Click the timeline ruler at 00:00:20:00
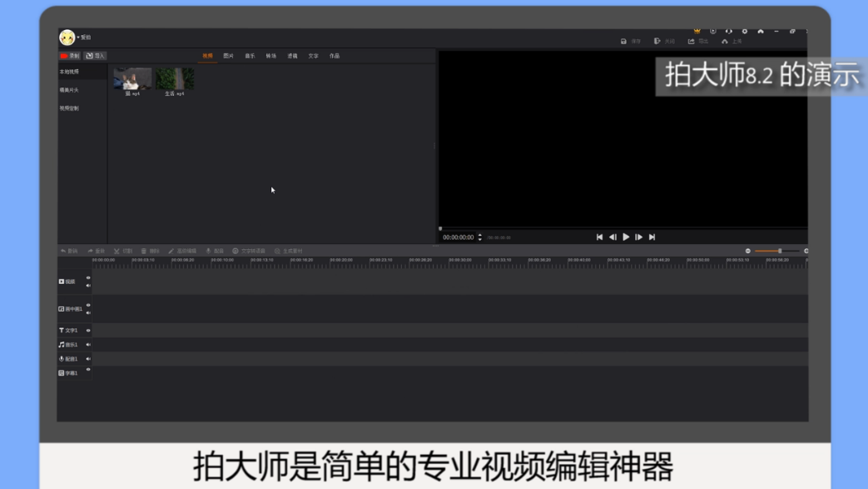Screen dimensions: 868x489 [341, 260]
